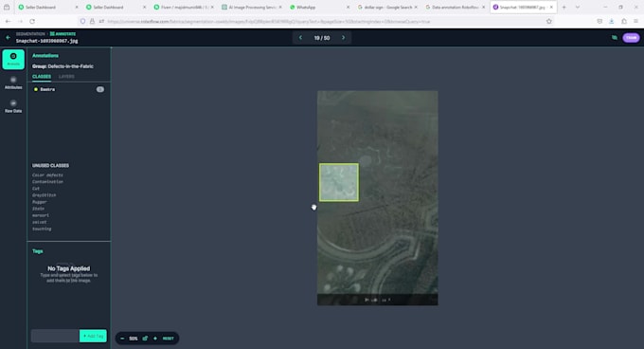Open the Raw Data sidebar panel

(x=13, y=106)
